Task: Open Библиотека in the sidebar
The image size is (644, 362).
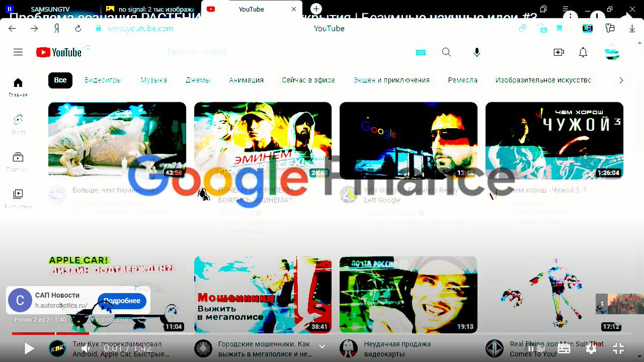Action: click(x=18, y=198)
